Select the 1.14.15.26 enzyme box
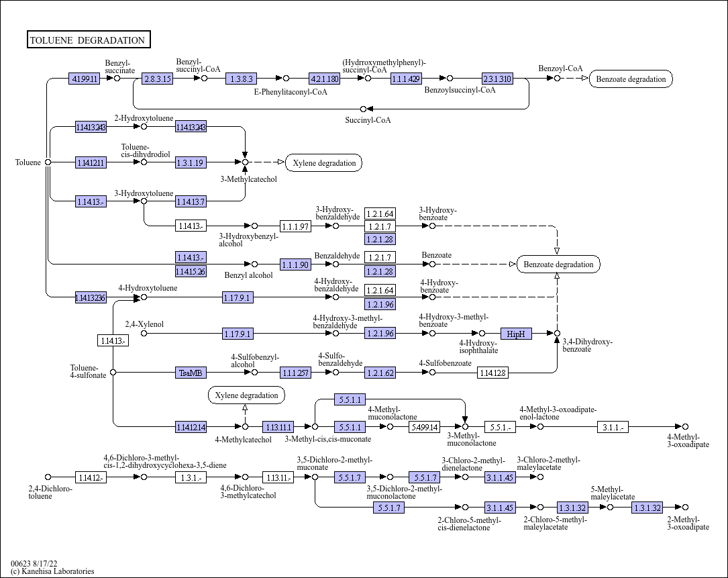 (191, 271)
